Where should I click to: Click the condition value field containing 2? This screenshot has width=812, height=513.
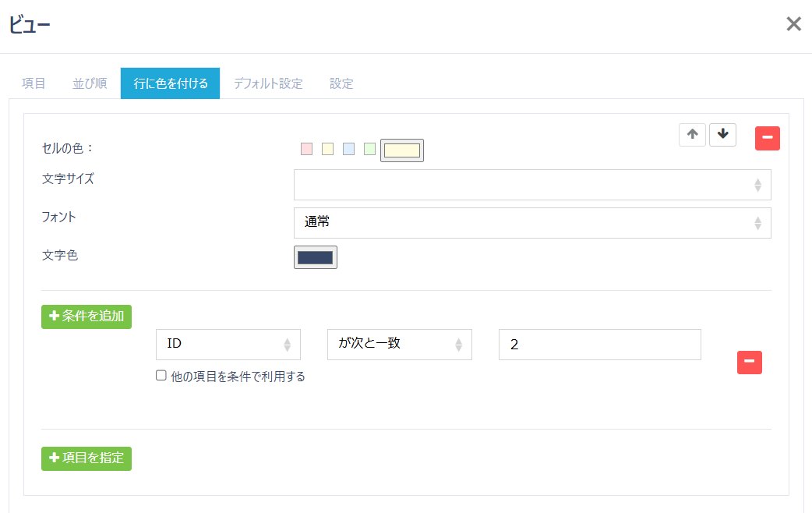599,344
